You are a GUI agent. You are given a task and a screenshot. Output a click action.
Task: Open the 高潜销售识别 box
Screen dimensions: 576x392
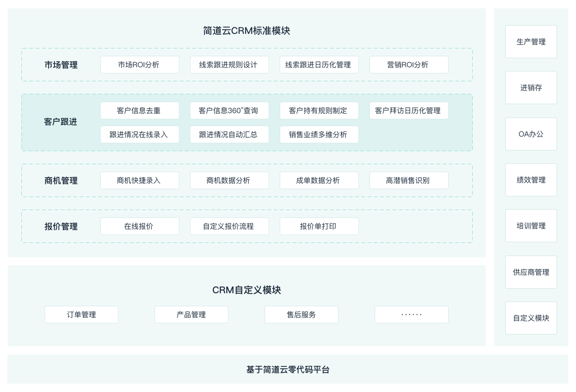[409, 181]
